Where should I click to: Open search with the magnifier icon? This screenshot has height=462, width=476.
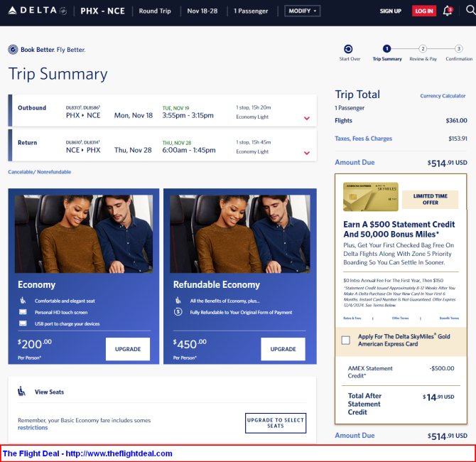tap(470, 11)
